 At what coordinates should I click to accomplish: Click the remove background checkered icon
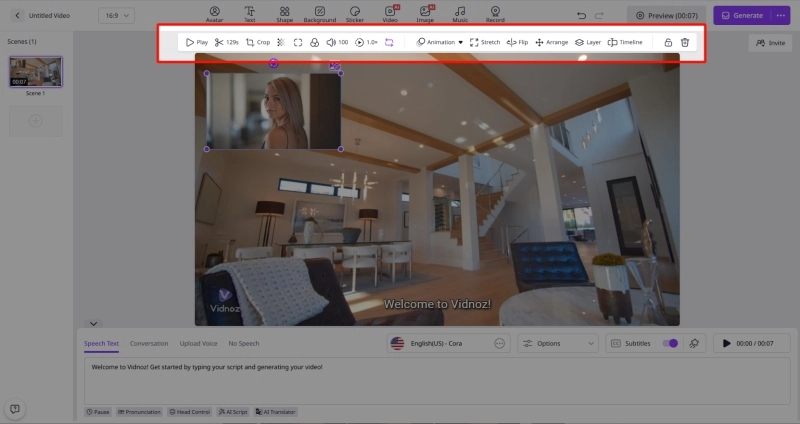(x=281, y=42)
